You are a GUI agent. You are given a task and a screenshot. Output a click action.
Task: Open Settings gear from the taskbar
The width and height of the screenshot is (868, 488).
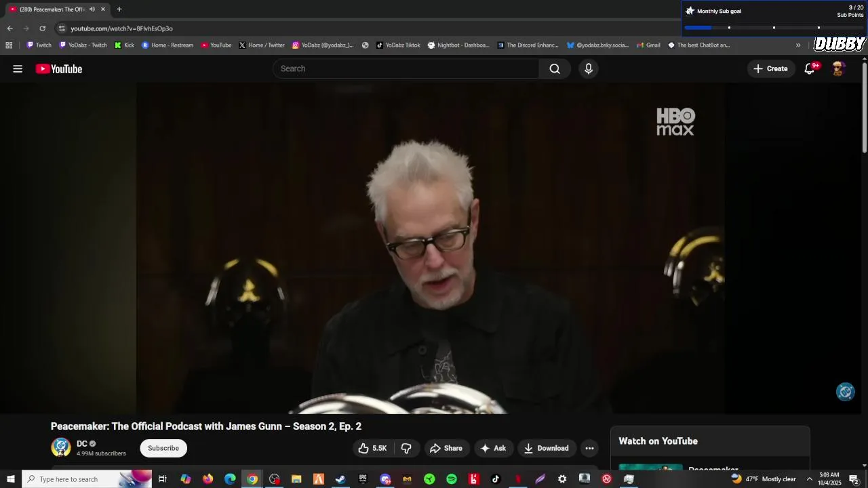(562, 479)
